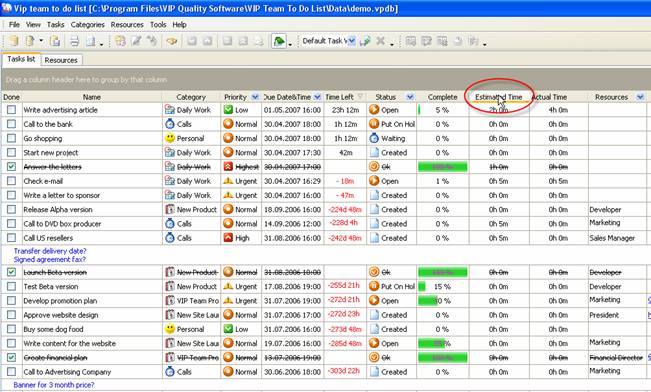Switch to the Resources tab

(x=61, y=60)
